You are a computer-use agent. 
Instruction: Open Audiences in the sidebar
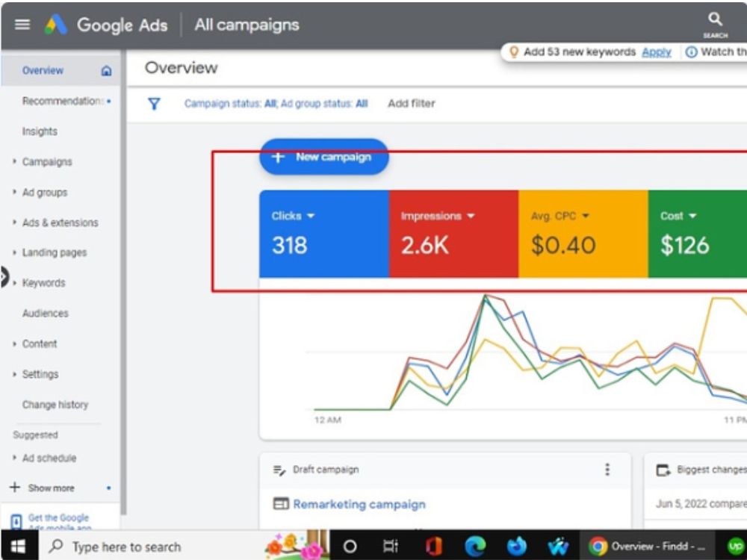46,314
